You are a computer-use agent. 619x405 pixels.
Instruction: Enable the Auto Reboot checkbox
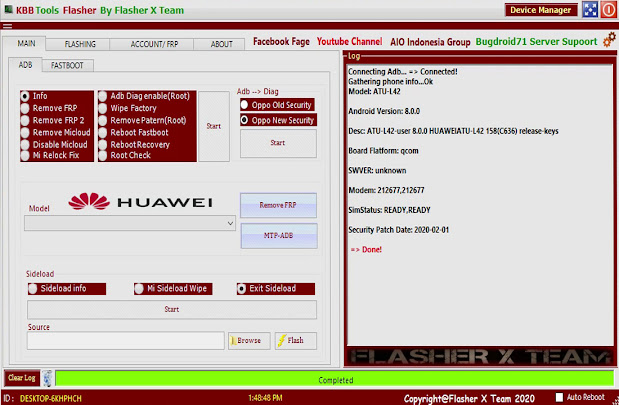(x=559, y=397)
